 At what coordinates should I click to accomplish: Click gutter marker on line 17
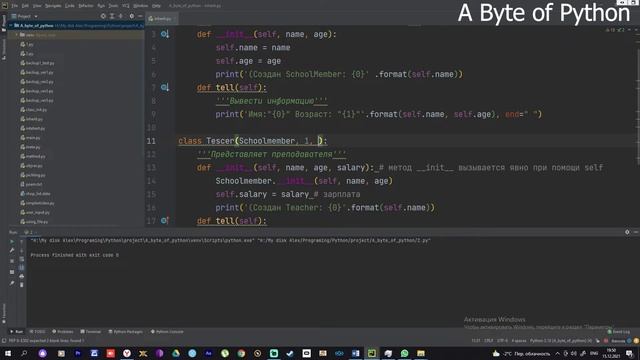click(x=164, y=220)
